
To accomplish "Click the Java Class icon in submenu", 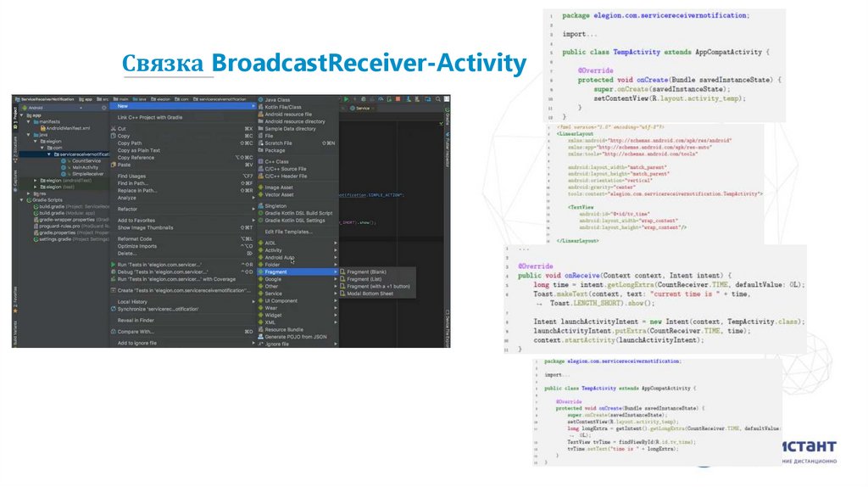I will pyautogui.click(x=260, y=100).
